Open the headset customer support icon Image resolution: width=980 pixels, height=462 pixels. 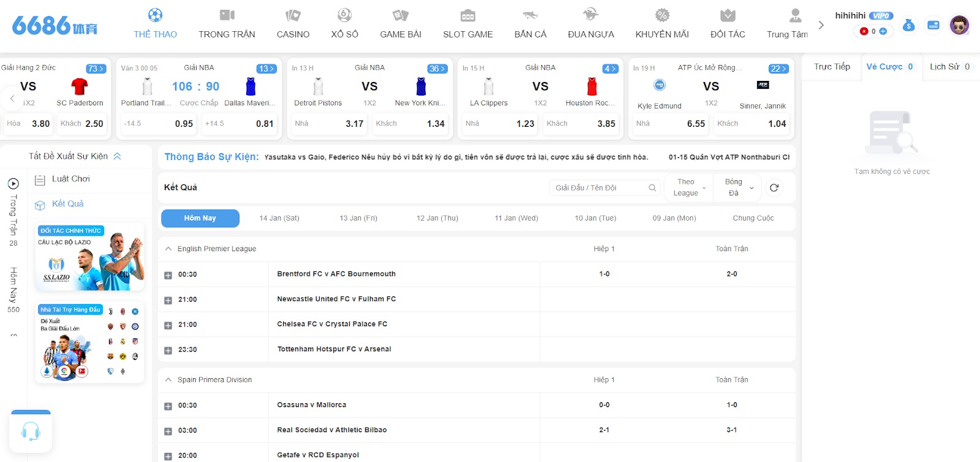(31, 431)
